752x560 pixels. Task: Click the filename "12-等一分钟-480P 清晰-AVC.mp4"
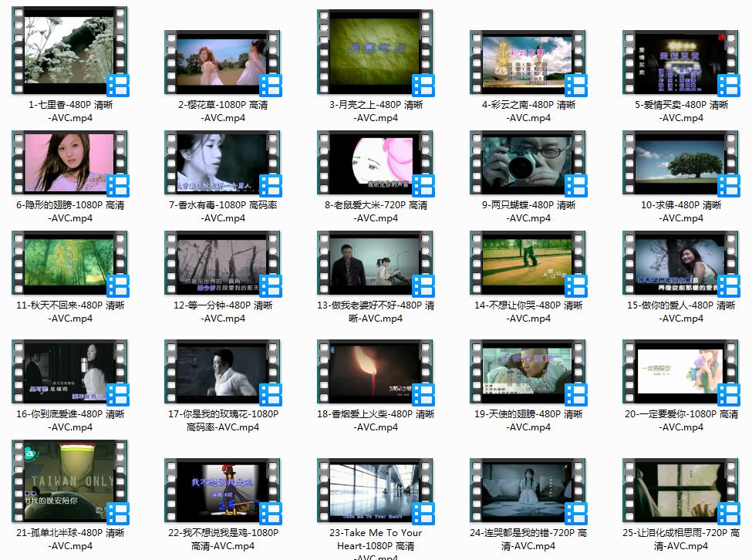tap(223, 312)
